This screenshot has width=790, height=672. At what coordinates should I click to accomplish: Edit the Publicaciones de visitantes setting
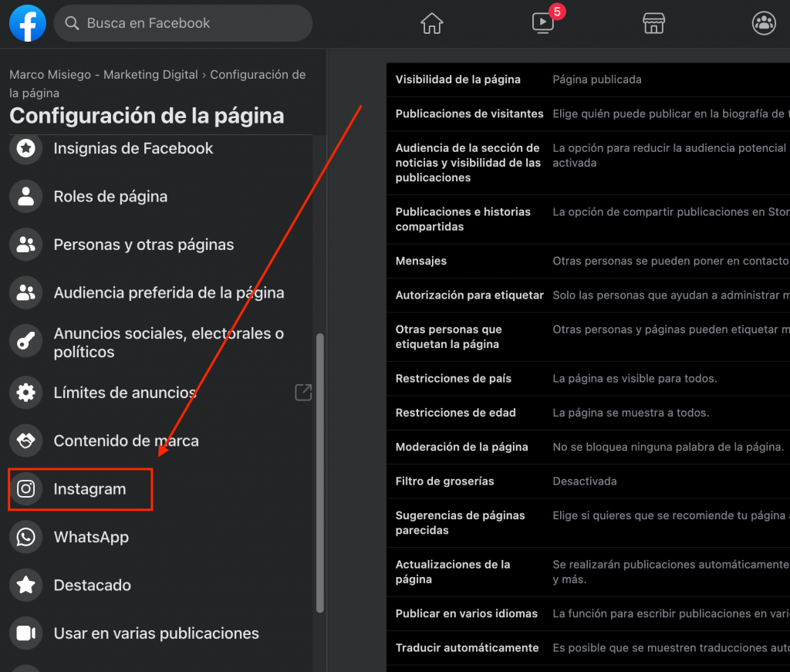coord(469,113)
